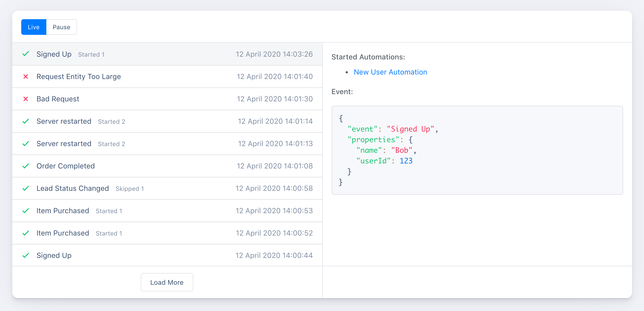The width and height of the screenshot is (644, 311).
Task: Open the New User Automation link
Action: click(x=390, y=72)
